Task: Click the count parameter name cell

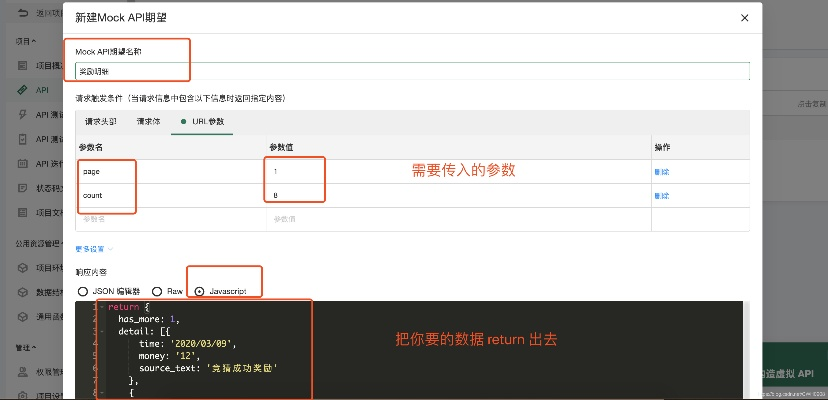Action: click(171, 196)
